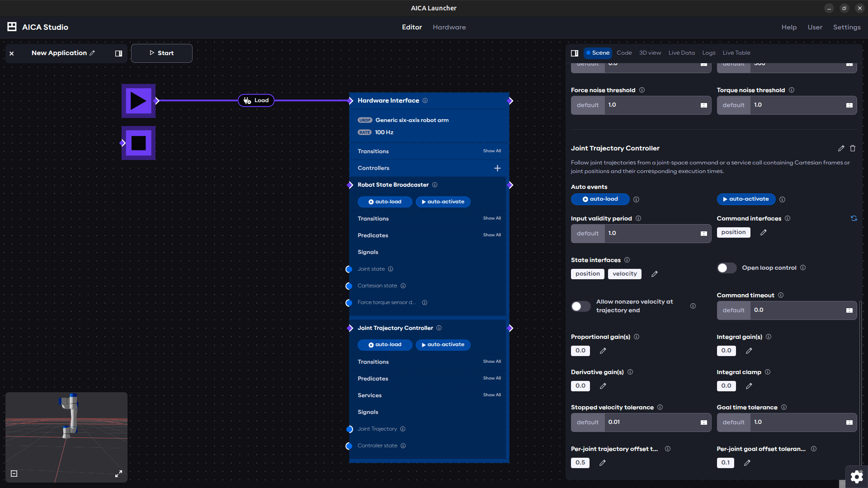The height and width of the screenshot is (488, 868).
Task: Open settings gear in bottom corner
Action: point(856,477)
